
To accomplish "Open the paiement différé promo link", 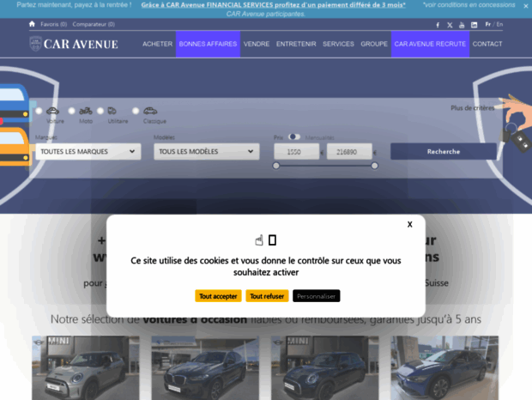I will click(x=274, y=5).
